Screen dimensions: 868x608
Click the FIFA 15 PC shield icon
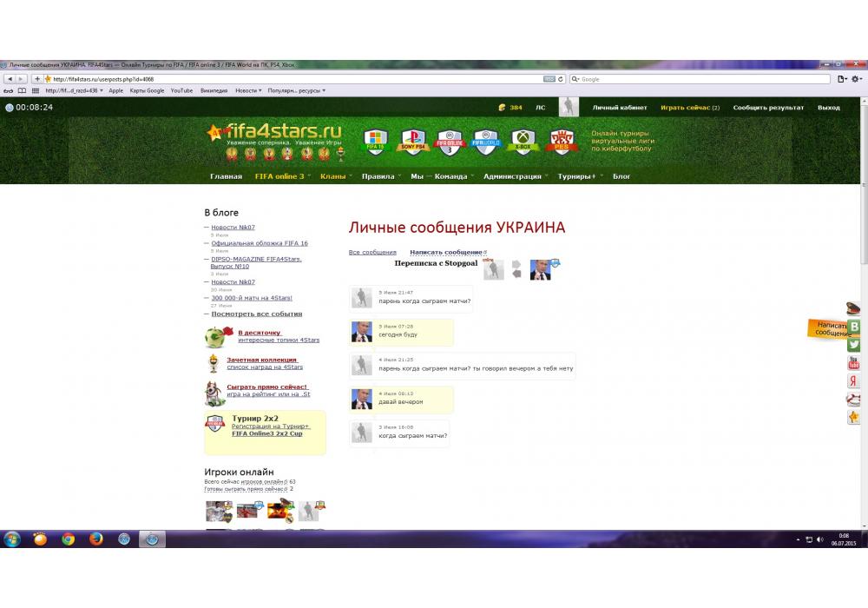[375, 142]
